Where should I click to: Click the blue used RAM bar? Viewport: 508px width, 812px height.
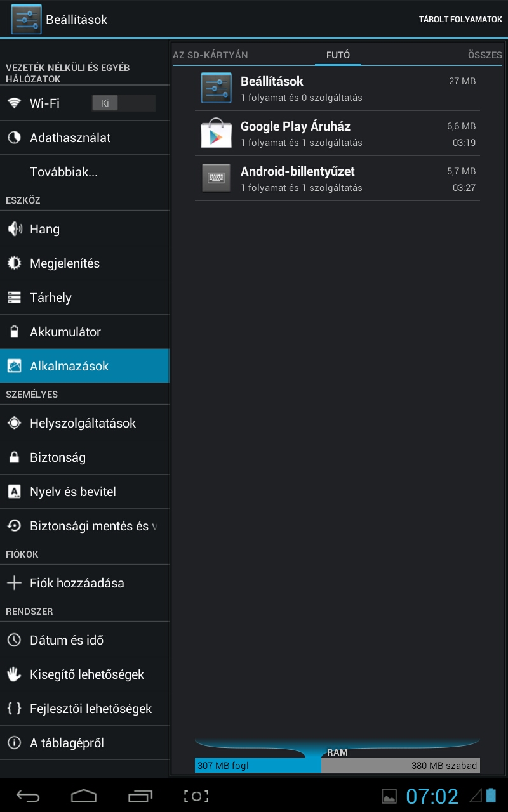click(x=258, y=766)
